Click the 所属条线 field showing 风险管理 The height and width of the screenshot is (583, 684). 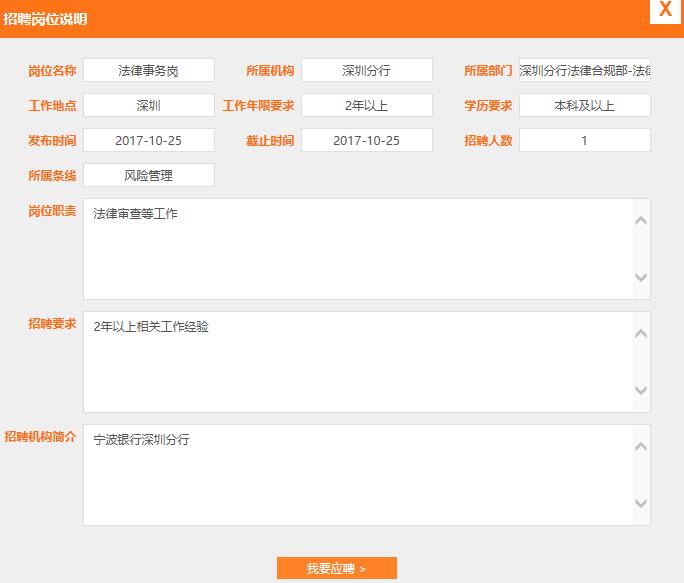(149, 175)
